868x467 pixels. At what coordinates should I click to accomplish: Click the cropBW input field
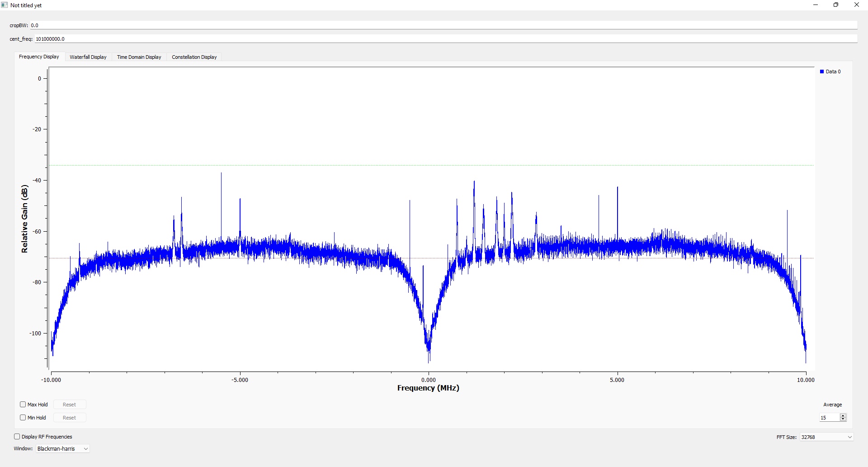click(443, 25)
